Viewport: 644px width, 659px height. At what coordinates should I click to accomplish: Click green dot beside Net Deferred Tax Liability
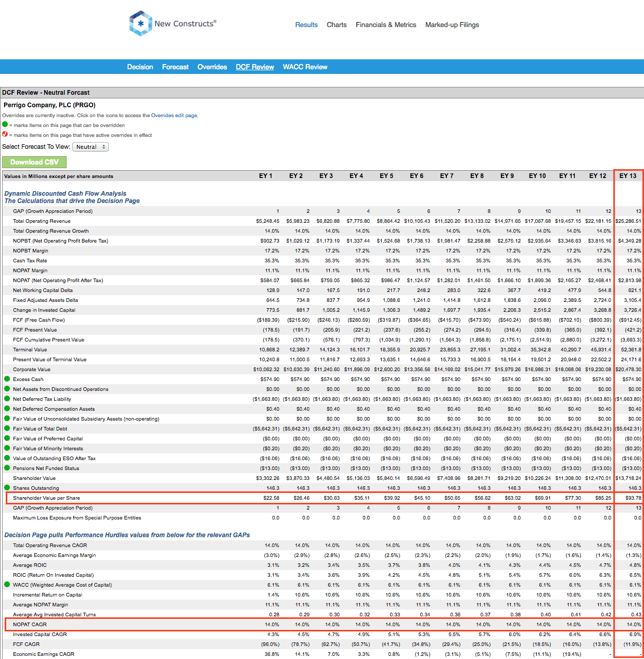click(7, 399)
